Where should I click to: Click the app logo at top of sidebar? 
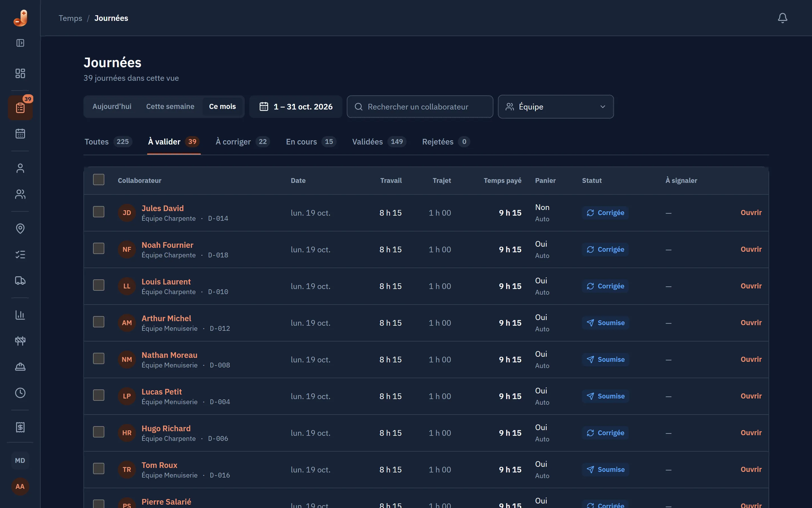21,18
